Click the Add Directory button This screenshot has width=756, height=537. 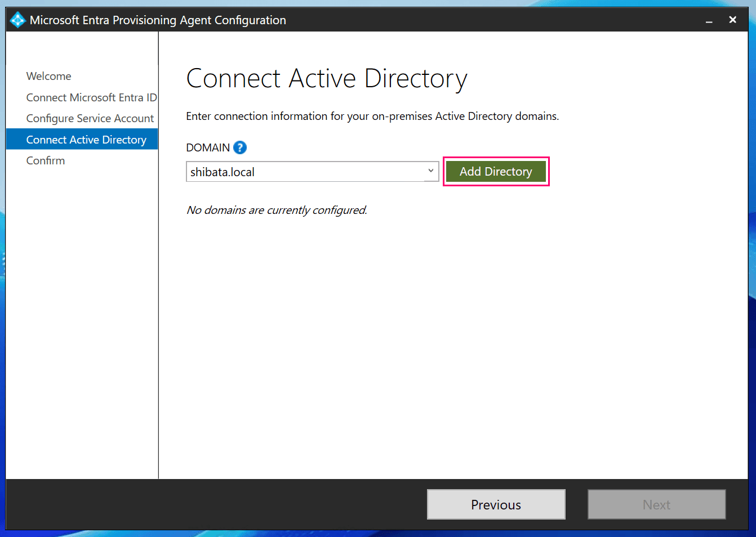(x=496, y=172)
